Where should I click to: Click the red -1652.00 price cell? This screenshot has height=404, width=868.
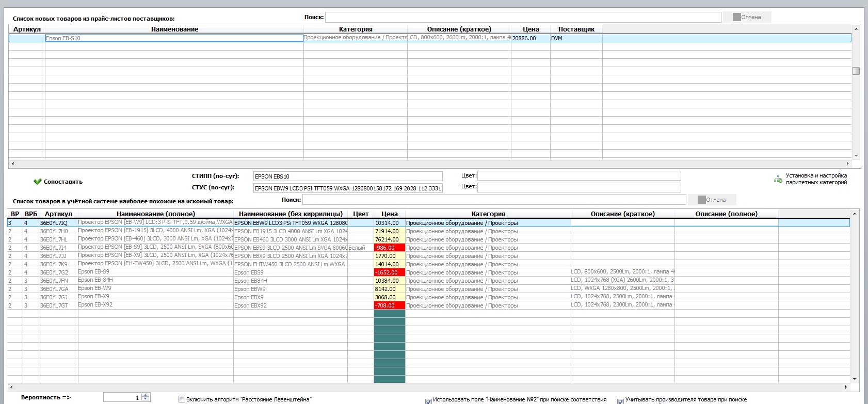390,272
